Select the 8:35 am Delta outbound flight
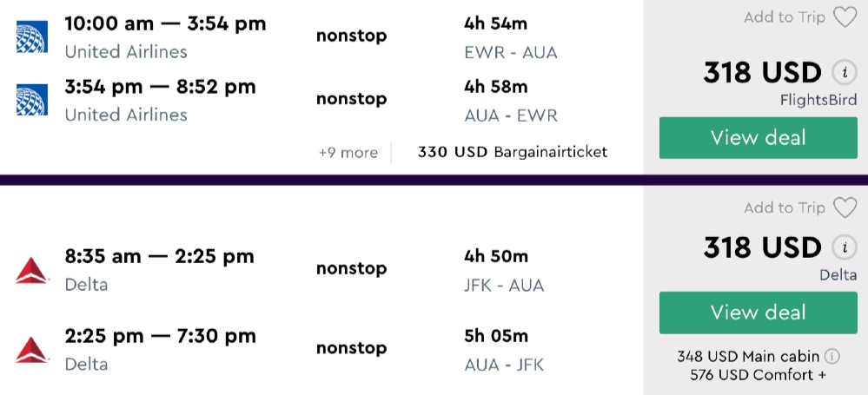Image resolution: width=868 pixels, height=395 pixels. click(x=159, y=256)
